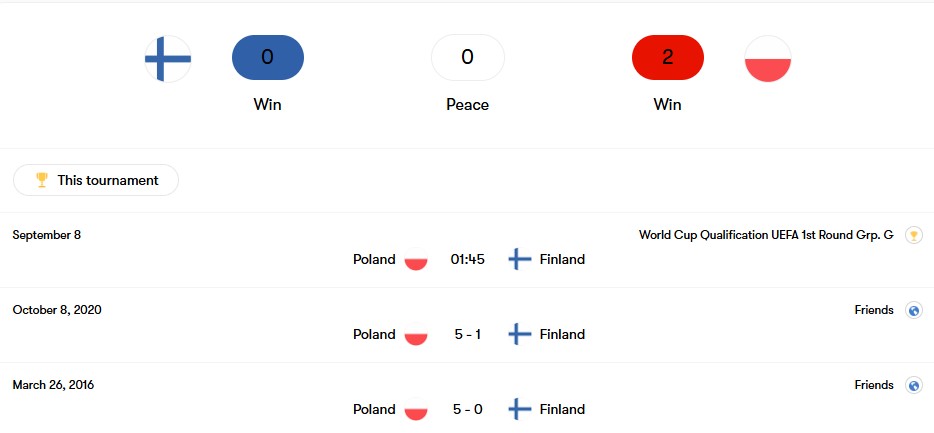Screen dimensions: 934x433
Task: Click Finland team name in September 8 match
Action: tap(562, 259)
